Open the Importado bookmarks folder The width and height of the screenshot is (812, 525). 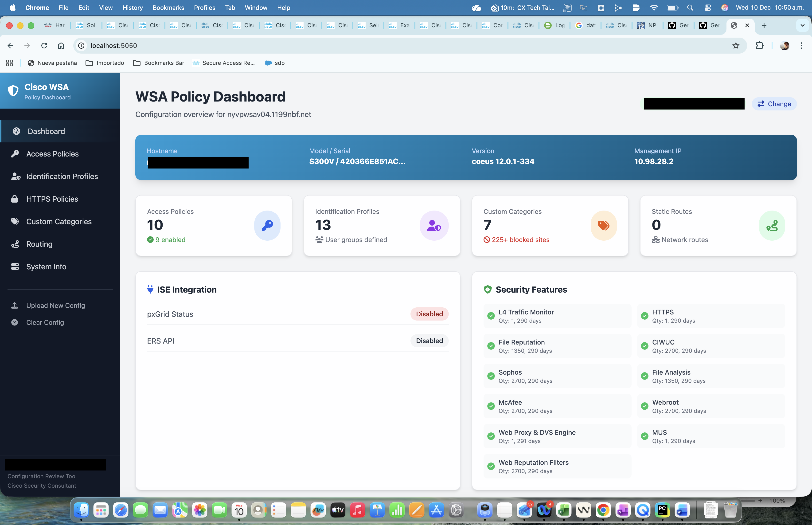(x=105, y=63)
